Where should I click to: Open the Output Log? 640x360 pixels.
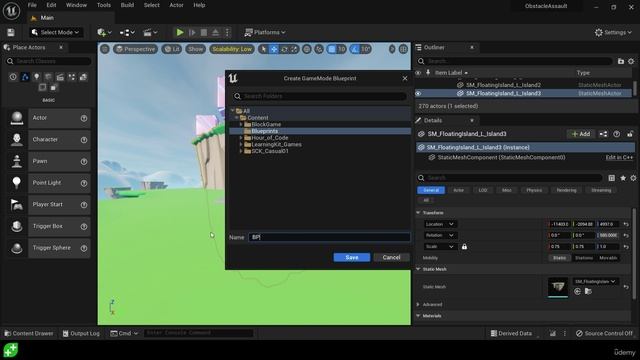(81, 333)
